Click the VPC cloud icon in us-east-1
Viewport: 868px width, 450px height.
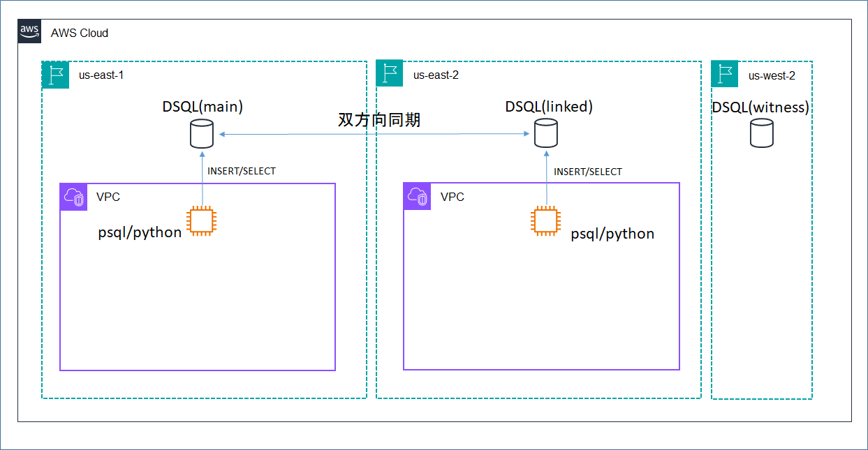(73, 197)
